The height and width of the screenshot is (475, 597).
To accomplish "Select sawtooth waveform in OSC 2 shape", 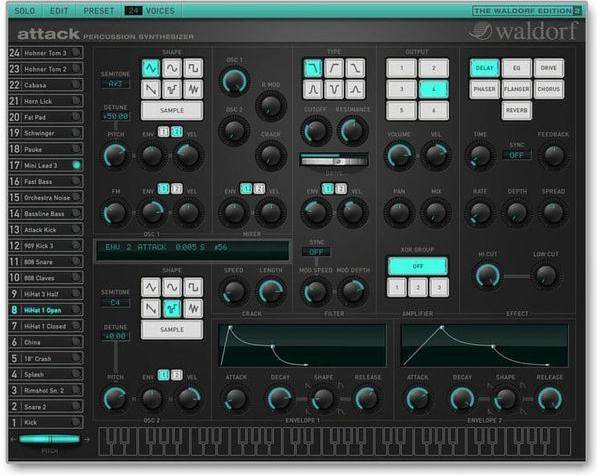I will [151, 308].
